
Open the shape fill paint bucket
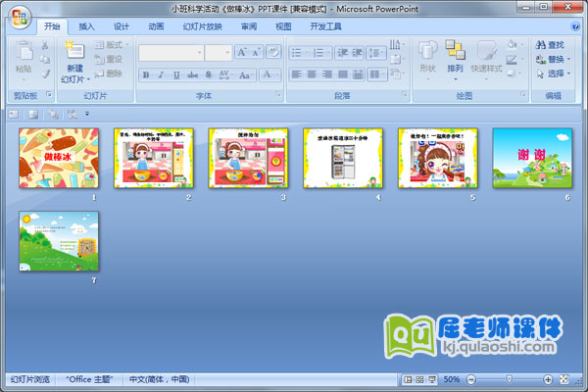pos(514,45)
